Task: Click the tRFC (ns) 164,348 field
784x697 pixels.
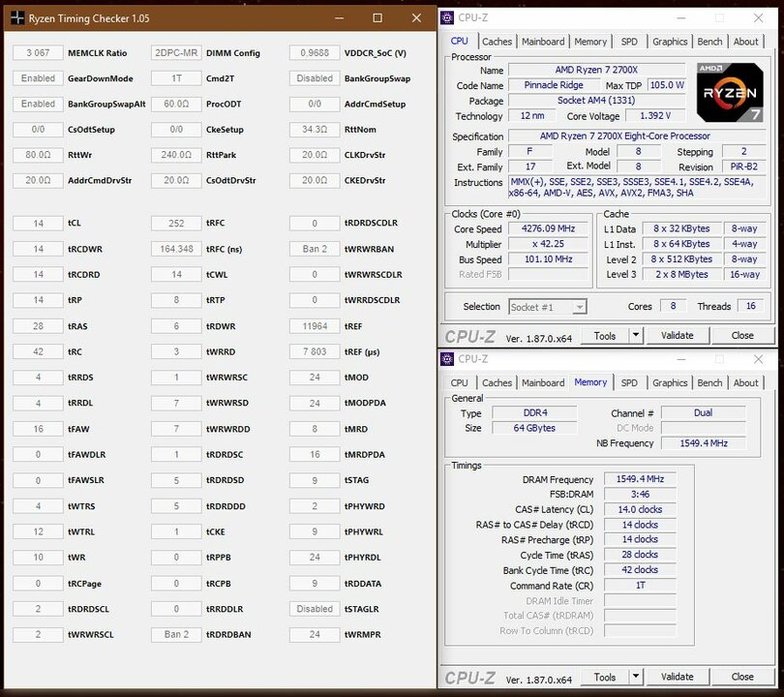Action: (x=176, y=249)
